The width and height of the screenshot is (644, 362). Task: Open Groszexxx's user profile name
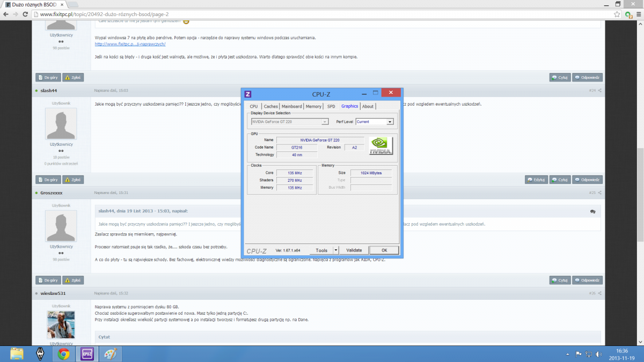52,193
